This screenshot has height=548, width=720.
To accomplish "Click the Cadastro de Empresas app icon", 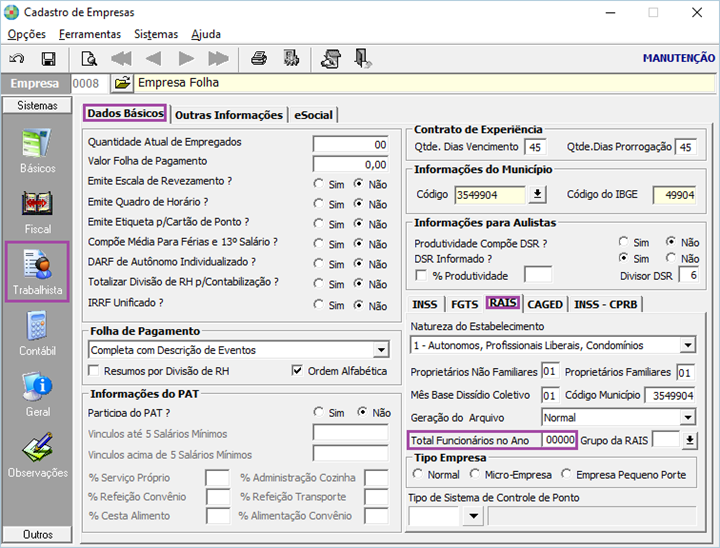I will 11,12.
